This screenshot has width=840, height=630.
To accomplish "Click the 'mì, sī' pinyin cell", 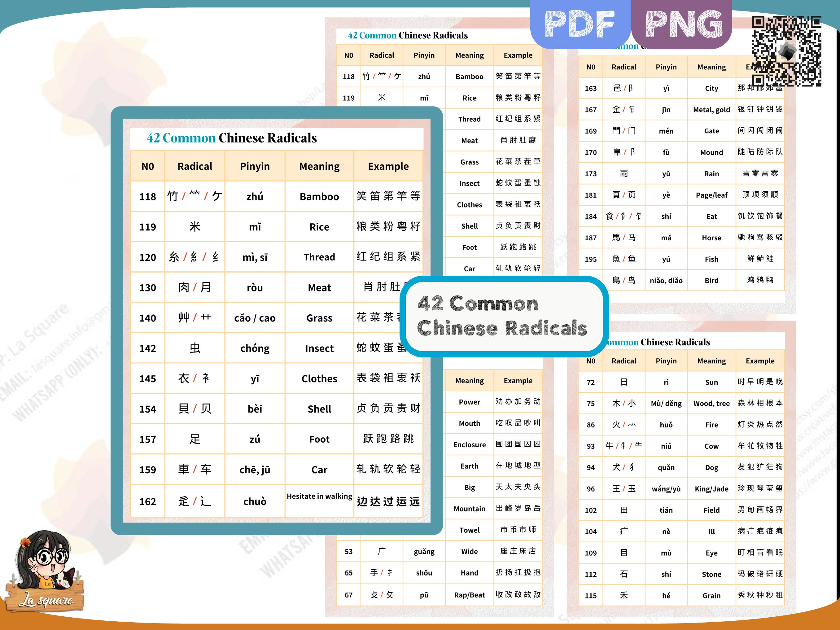I will [255, 257].
